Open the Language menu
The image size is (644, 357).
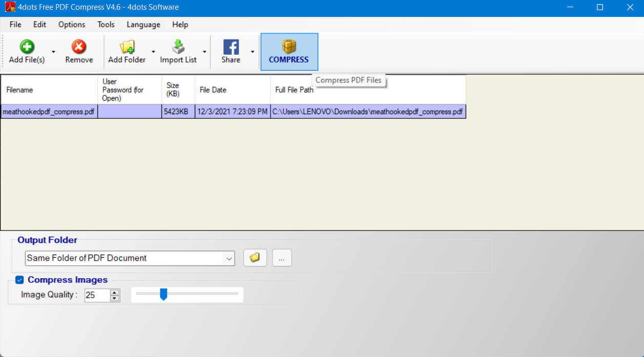[x=143, y=25]
